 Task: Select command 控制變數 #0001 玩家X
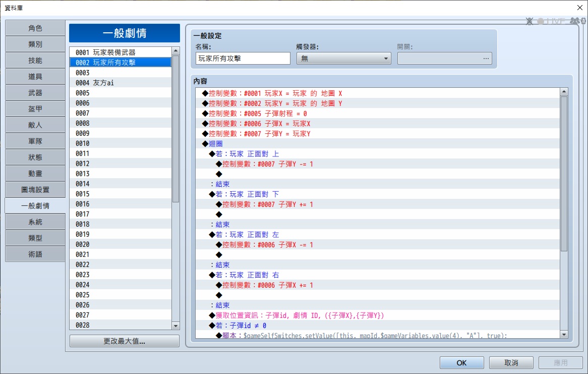[378, 93]
